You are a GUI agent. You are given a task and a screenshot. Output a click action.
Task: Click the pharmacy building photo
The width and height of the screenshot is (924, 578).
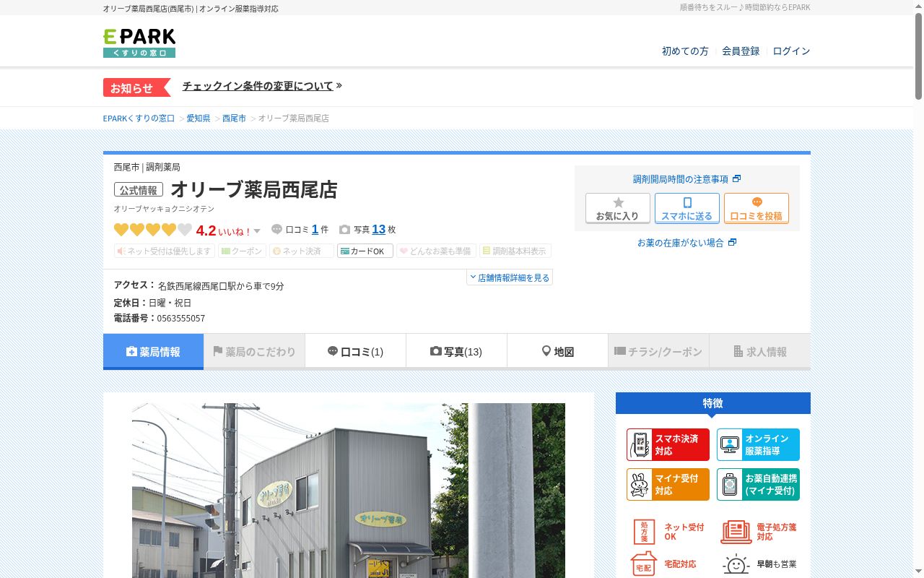[349, 491]
